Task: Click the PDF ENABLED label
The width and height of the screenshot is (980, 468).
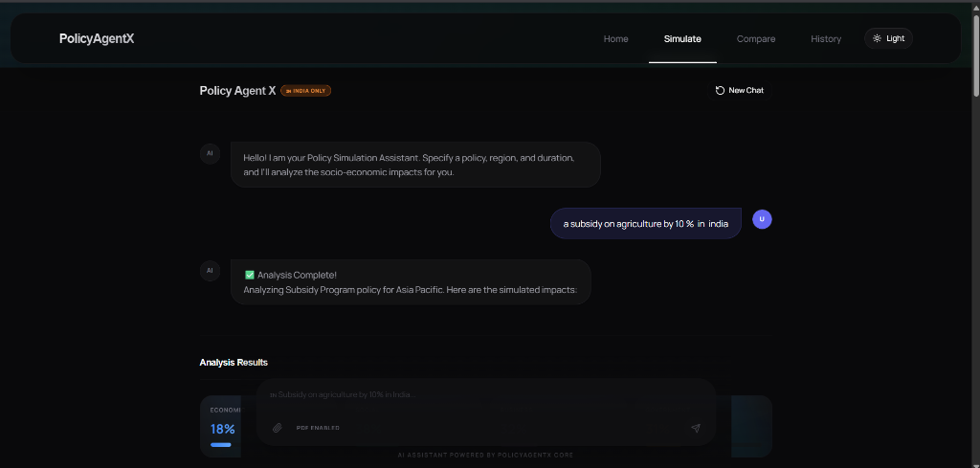Action: coord(318,428)
